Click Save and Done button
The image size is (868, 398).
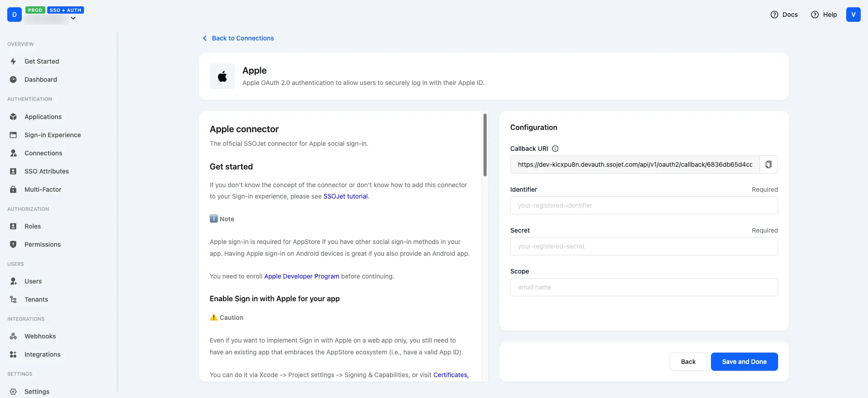(x=745, y=362)
